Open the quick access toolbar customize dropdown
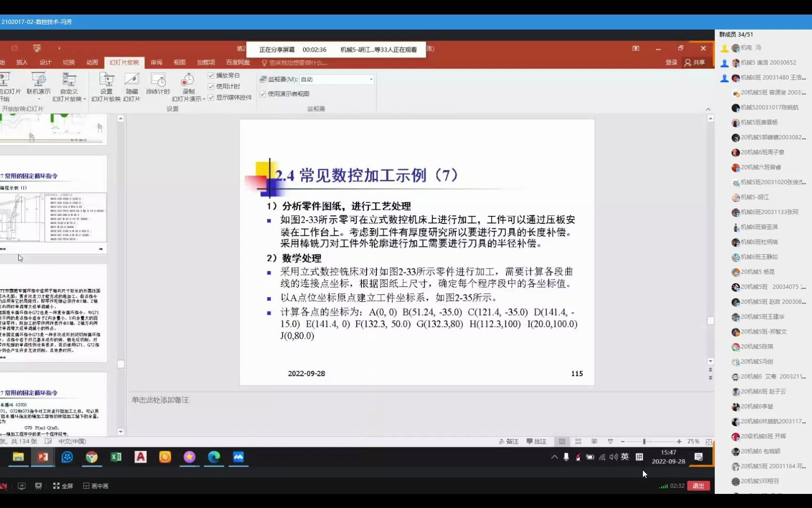The image size is (812, 508). 59,48
